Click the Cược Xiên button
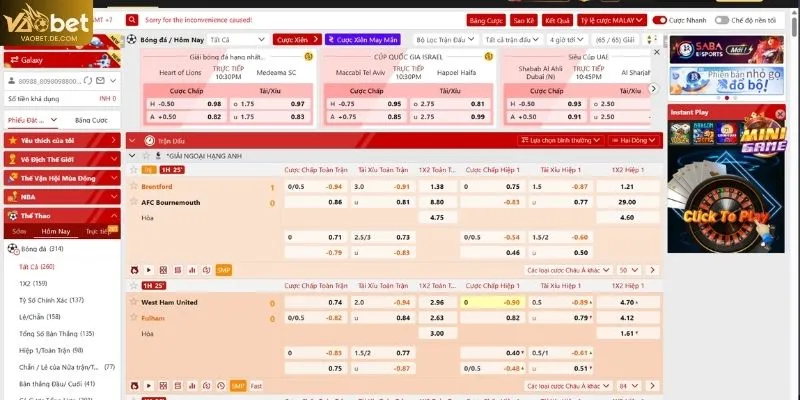 [x=297, y=39]
